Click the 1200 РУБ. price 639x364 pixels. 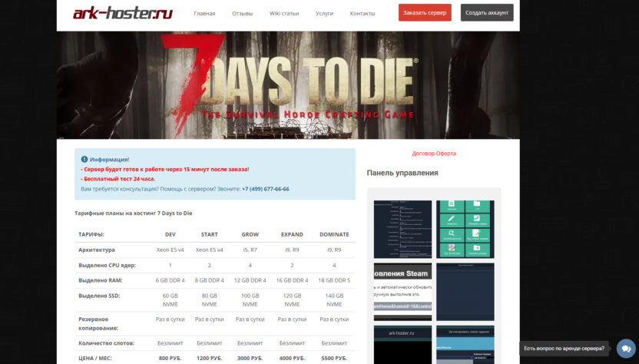210,359
